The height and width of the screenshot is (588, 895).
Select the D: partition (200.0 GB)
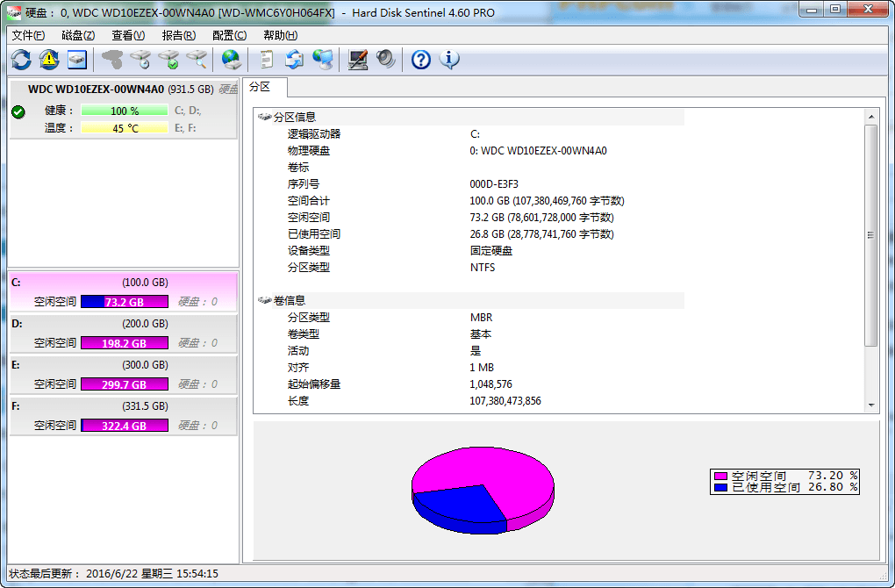(124, 333)
